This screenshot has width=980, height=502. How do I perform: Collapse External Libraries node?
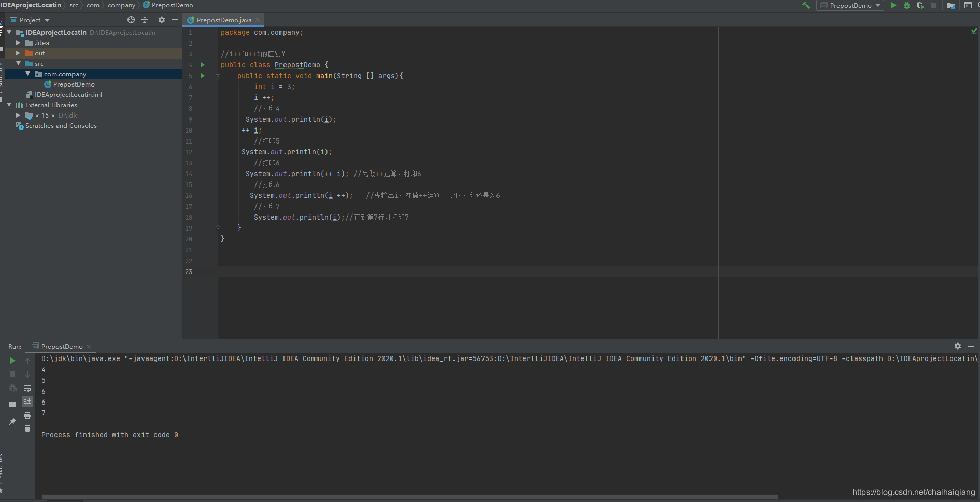(x=9, y=105)
